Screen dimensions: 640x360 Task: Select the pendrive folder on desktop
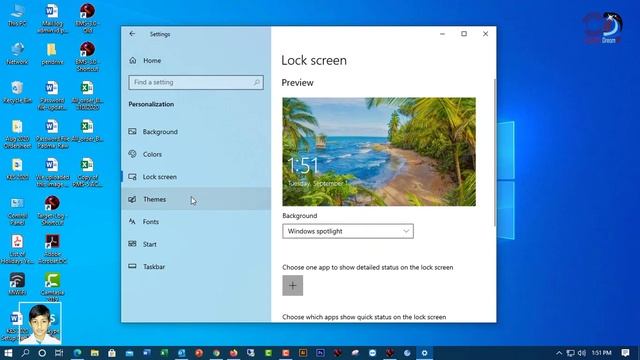[52, 53]
